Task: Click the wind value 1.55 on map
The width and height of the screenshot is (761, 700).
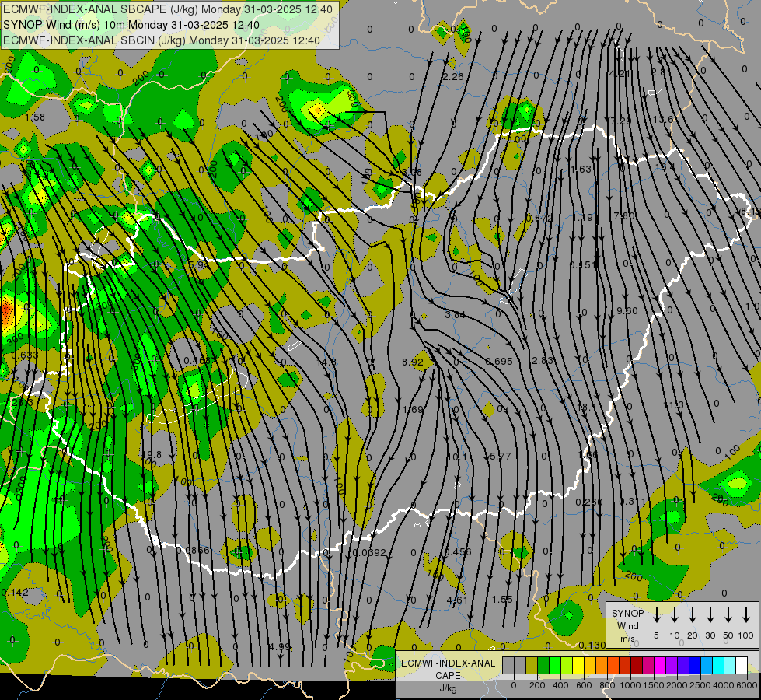Action: pyautogui.click(x=502, y=600)
